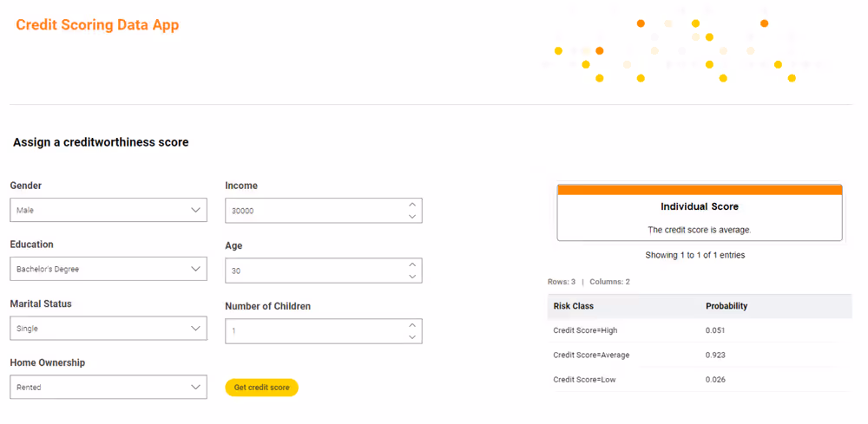This screenshot has width=868, height=424.
Task: Decrease Income with the down arrow
Action: point(412,216)
